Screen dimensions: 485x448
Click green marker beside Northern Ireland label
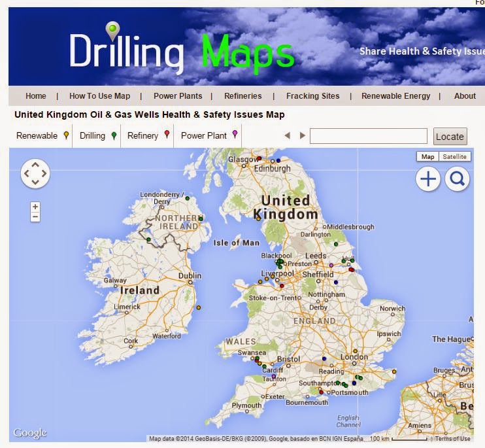coord(201,218)
